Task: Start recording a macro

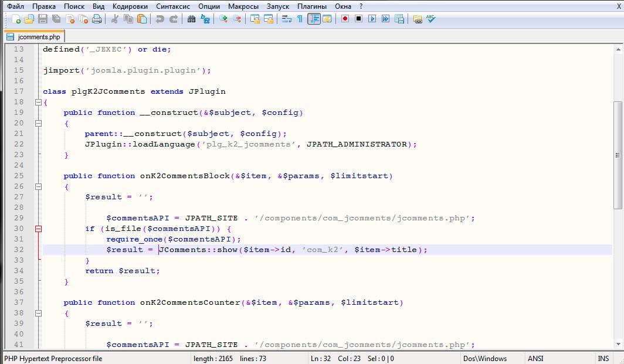Action: pos(345,19)
